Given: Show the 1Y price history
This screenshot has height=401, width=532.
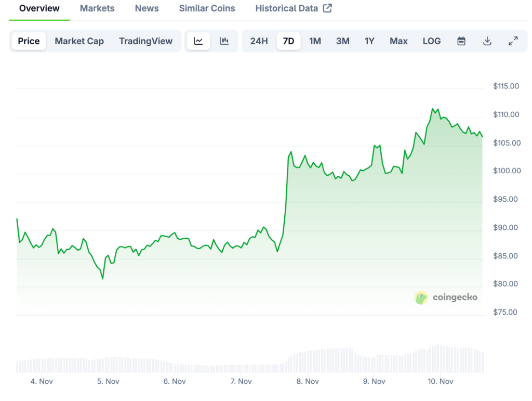Looking at the screenshot, I should [x=369, y=41].
